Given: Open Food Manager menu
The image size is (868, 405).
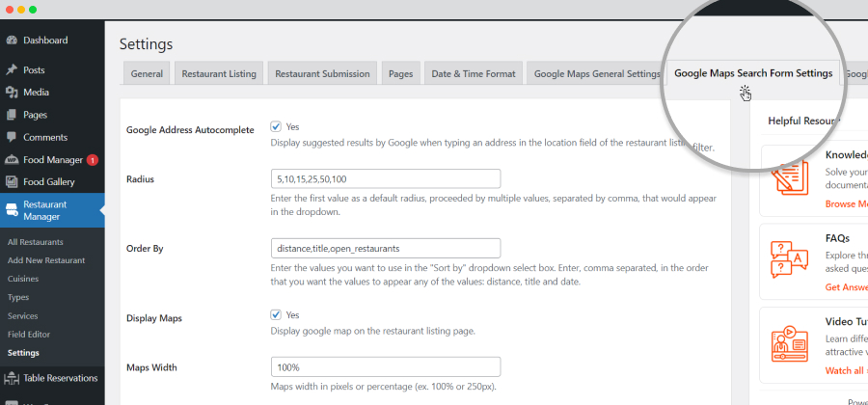Looking at the screenshot, I should 52,160.
